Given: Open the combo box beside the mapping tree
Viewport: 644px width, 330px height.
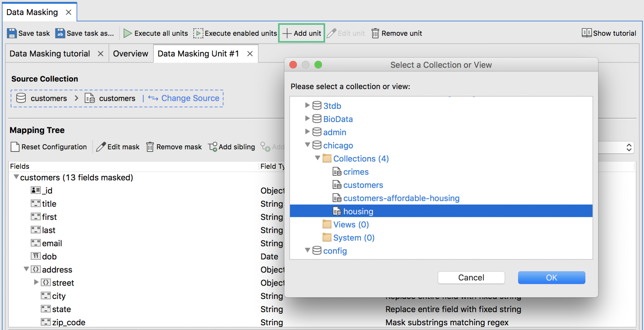Looking at the screenshot, I should click(628, 147).
